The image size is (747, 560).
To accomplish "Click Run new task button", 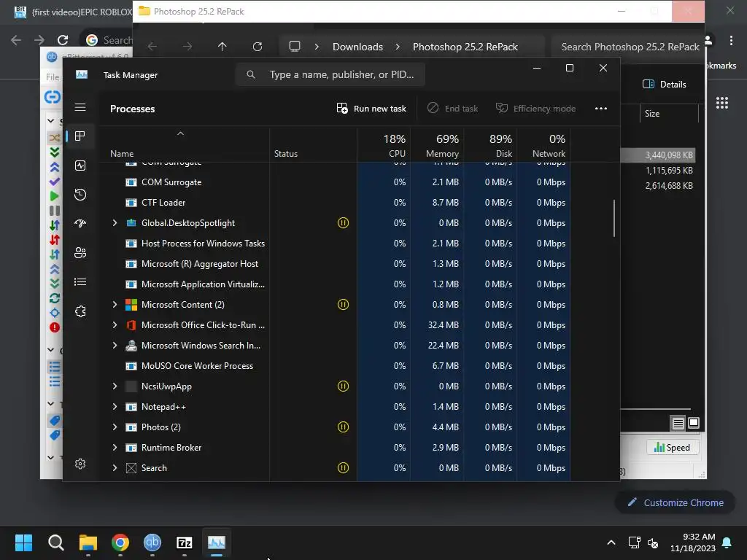I will click(x=371, y=109).
